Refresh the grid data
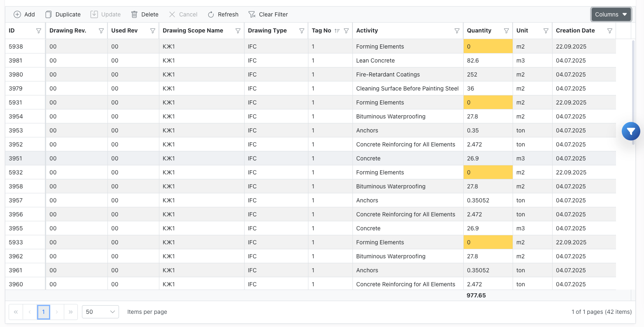The width and height of the screenshot is (644, 327). click(223, 14)
